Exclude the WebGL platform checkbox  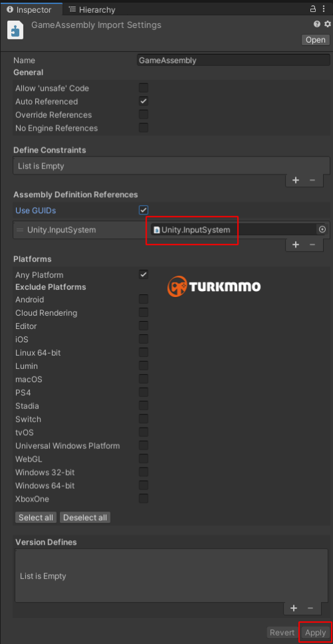[x=143, y=459]
